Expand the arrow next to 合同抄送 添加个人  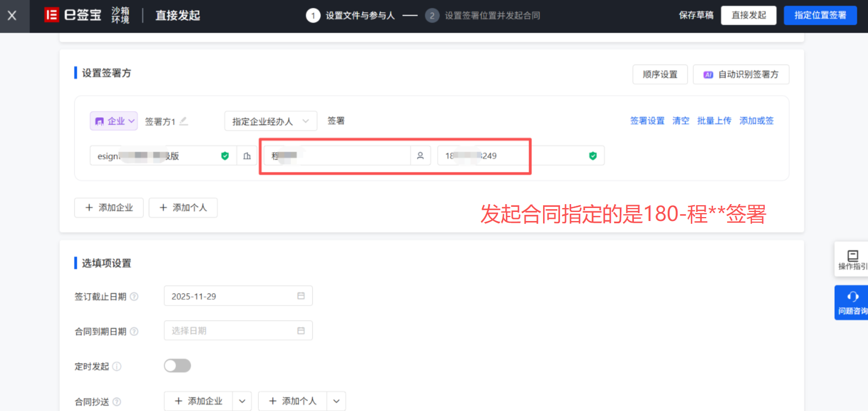click(337, 401)
